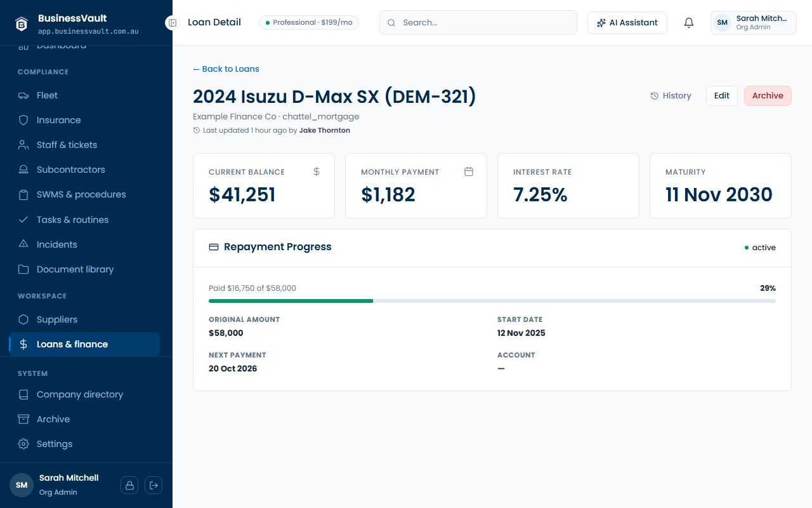Image resolution: width=812 pixels, height=508 pixels.
Task: Click the Incidents warning triangle icon
Action: (x=23, y=244)
